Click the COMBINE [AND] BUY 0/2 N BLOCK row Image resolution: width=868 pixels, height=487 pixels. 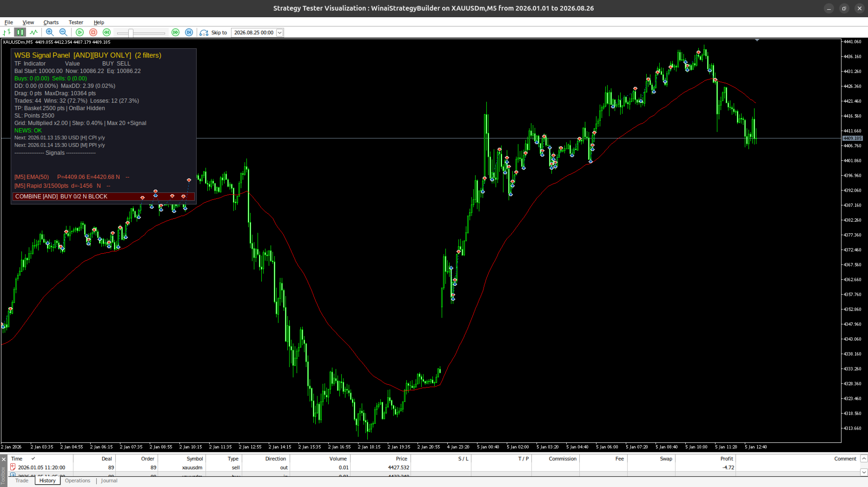coord(103,197)
